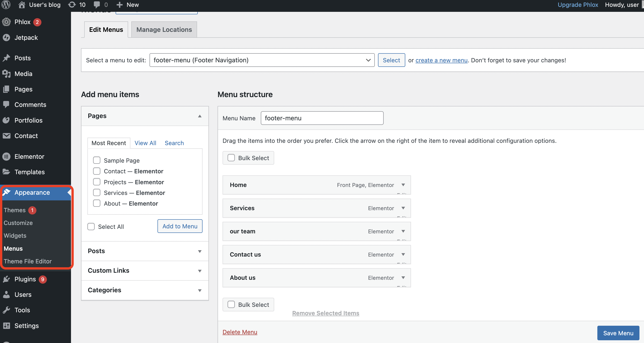Screen dimensions: 644x343
Task: Open Plugins via the plug icon
Action: [x=7, y=279]
